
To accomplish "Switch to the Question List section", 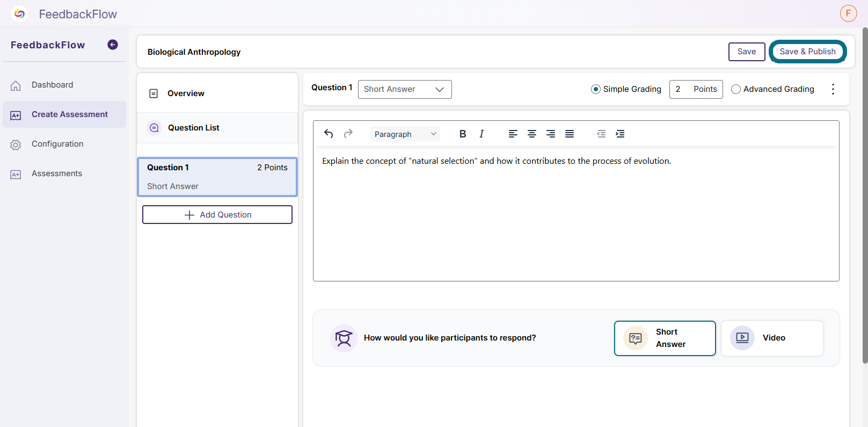I will pos(217,128).
